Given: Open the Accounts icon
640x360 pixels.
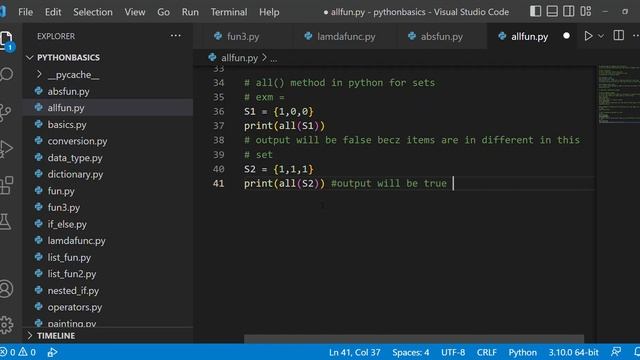Looking at the screenshot, I should pyautogui.click(x=6, y=289).
